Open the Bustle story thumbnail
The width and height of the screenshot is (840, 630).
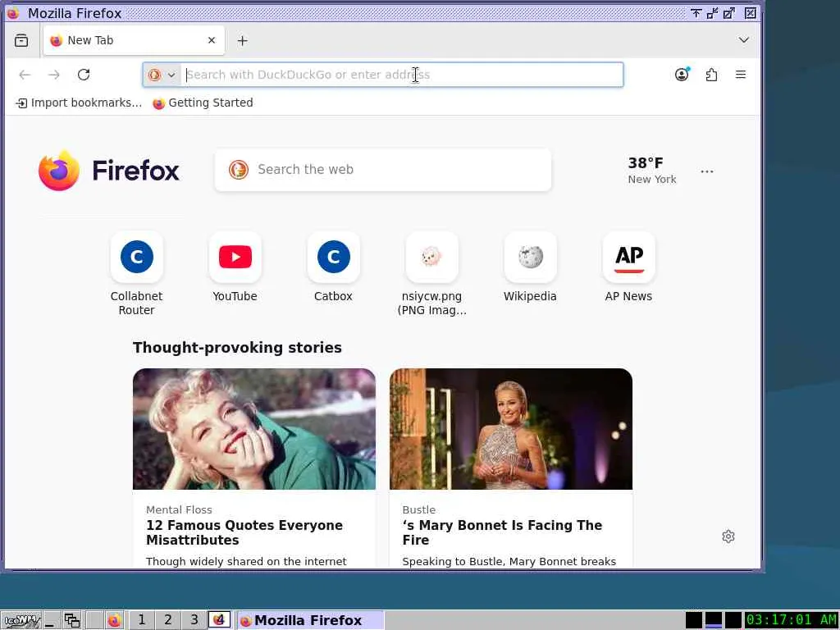tap(510, 428)
